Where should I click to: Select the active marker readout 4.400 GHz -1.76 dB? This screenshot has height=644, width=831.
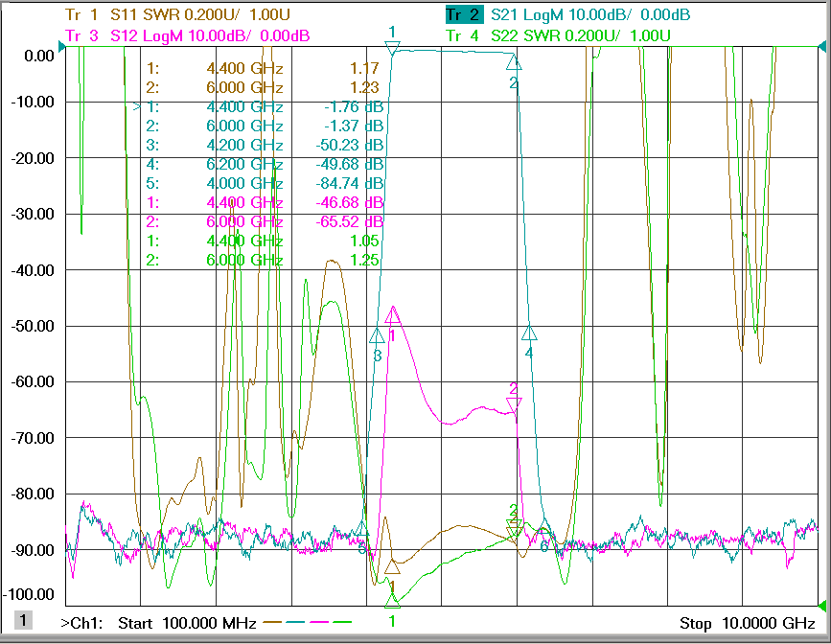pyautogui.click(x=259, y=106)
